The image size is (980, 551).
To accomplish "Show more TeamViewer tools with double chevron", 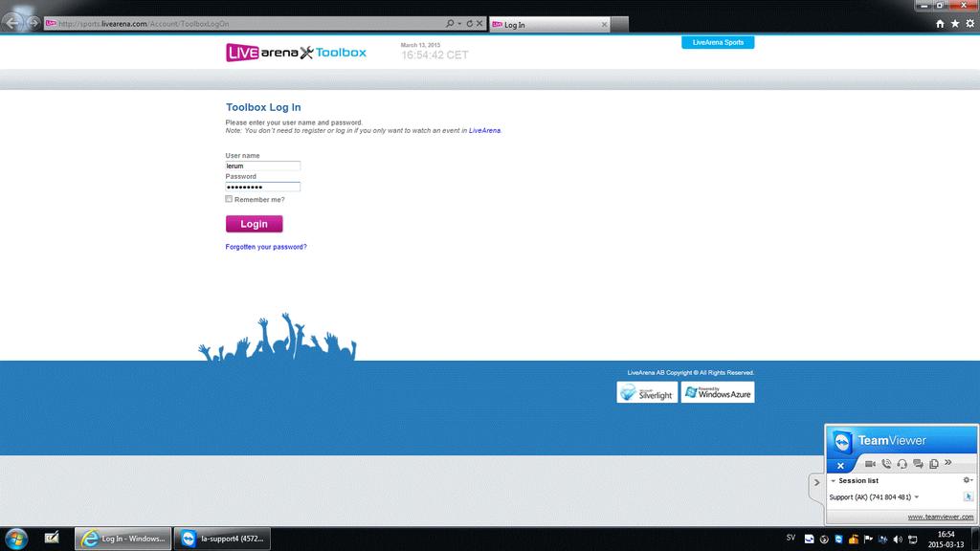I will click(948, 462).
